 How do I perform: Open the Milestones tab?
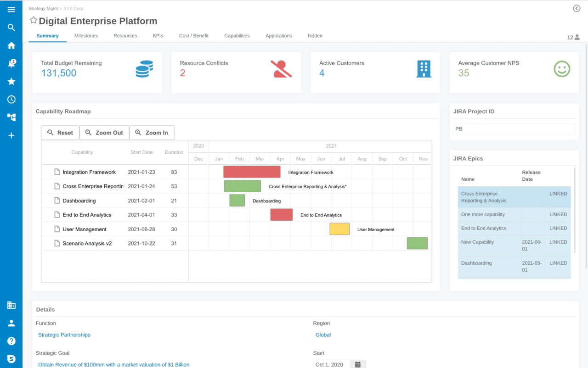(x=86, y=36)
